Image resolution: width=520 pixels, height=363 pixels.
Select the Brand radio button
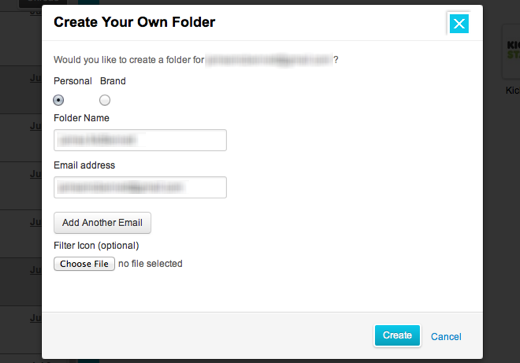pos(105,100)
